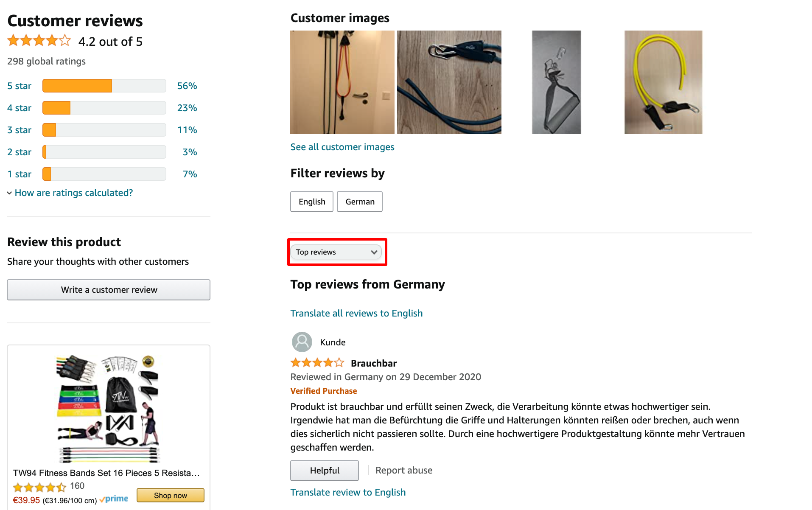812x510 pixels.
Task: Click the TW94 product star rating
Action: point(39,486)
